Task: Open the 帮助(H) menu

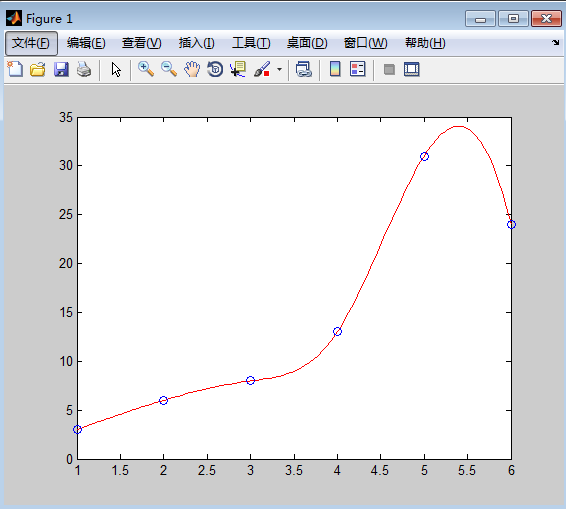Action: pyautogui.click(x=425, y=43)
